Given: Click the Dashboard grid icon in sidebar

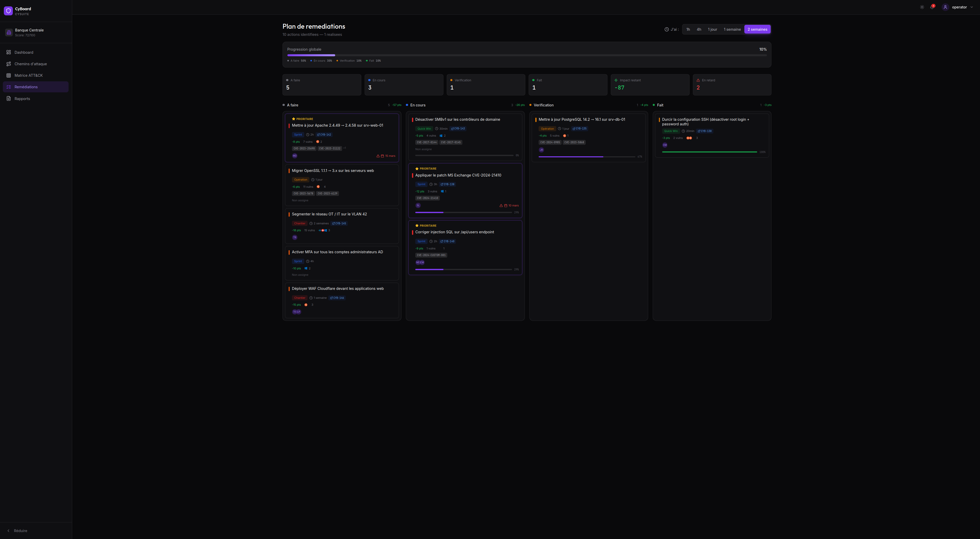Looking at the screenshot, I should pos(9,52).
